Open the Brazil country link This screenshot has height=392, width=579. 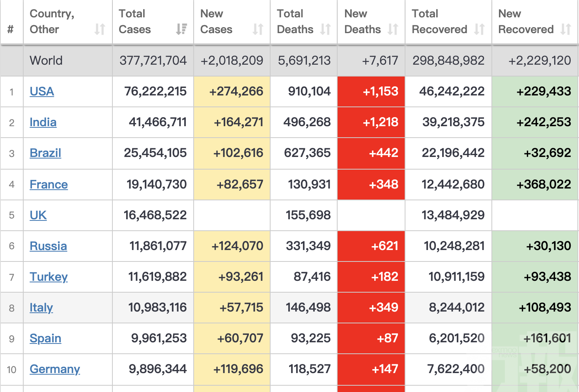tap(45, 153)
